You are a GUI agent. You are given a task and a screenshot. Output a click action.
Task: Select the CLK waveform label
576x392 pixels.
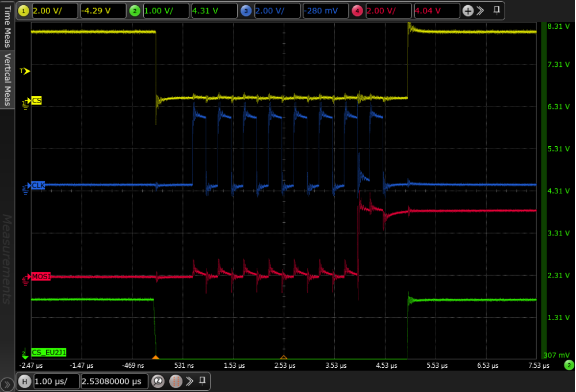pos(38,185)
